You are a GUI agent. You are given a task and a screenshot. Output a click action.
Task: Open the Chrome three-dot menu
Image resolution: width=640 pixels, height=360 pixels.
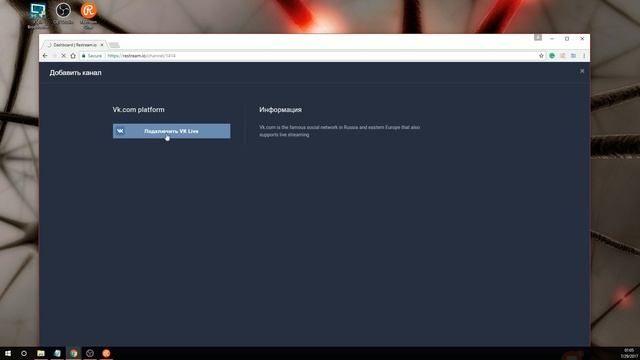point(584,56)
